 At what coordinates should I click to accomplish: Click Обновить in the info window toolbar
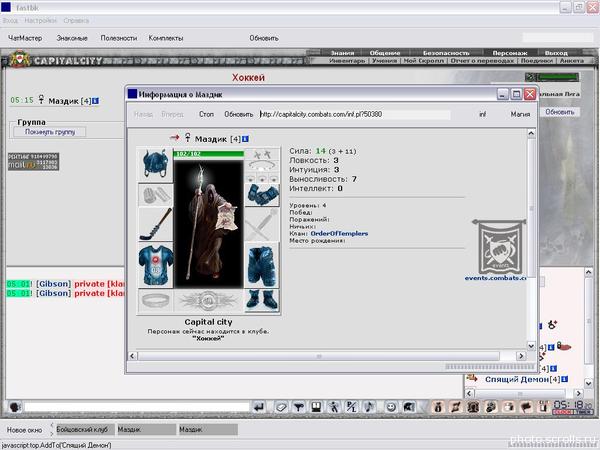[x=238, y=114]
